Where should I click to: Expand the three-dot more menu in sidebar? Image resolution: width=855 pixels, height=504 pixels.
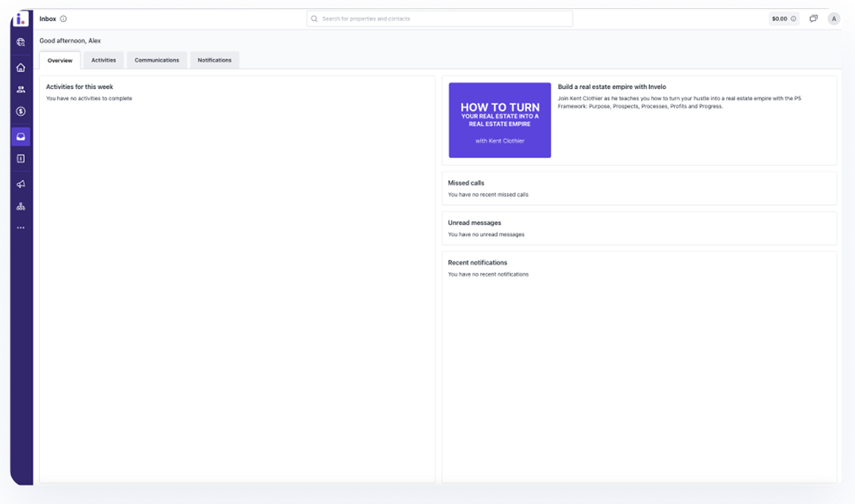coord(21,228)
